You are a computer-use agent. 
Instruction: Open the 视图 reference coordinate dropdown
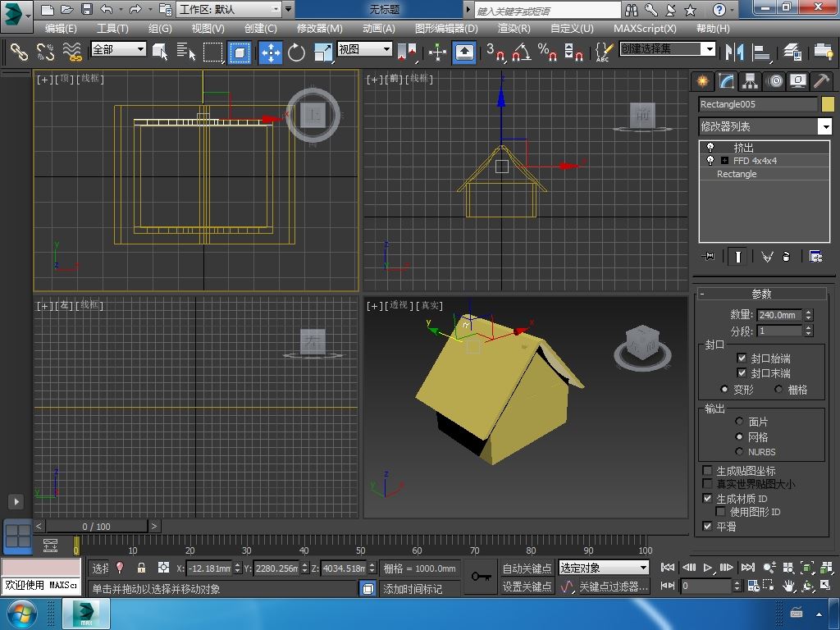[x=365, y=49]
